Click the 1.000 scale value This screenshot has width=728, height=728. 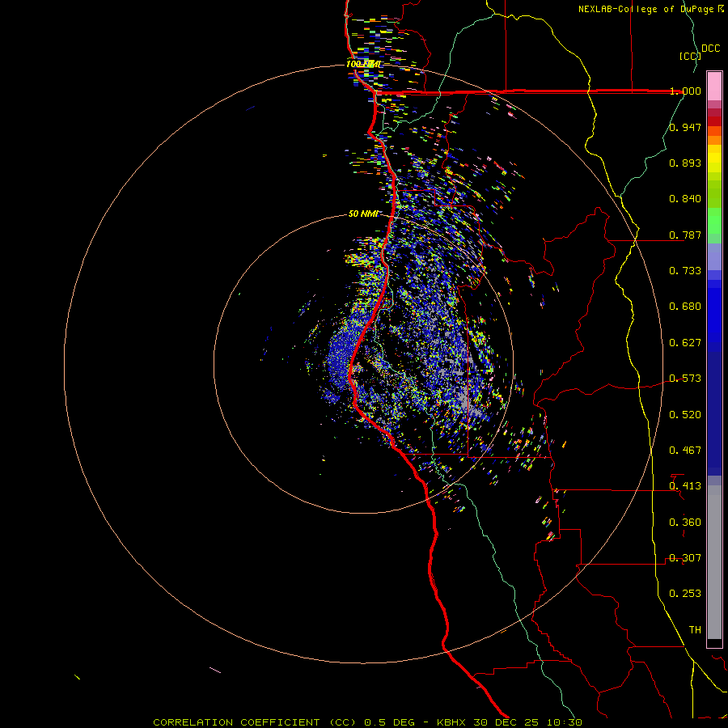(685, 91)
